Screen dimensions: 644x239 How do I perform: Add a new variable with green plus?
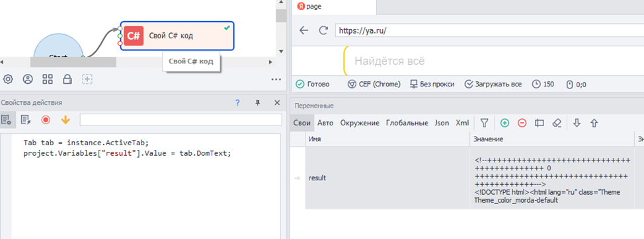coord(504,123)
